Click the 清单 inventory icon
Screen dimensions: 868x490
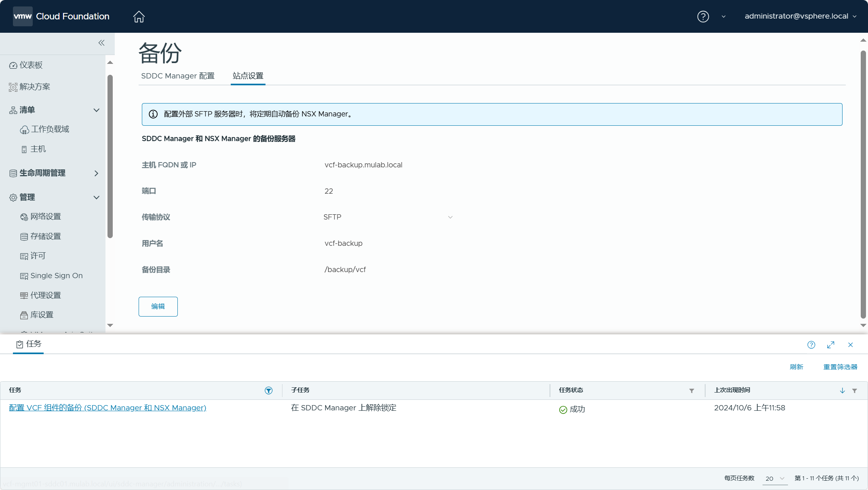[x=13, y=110]
